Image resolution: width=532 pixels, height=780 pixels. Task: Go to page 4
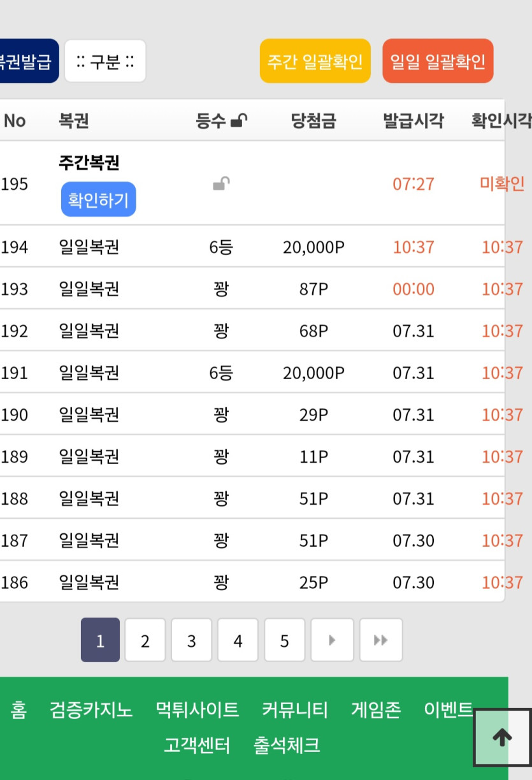[238, 640]
